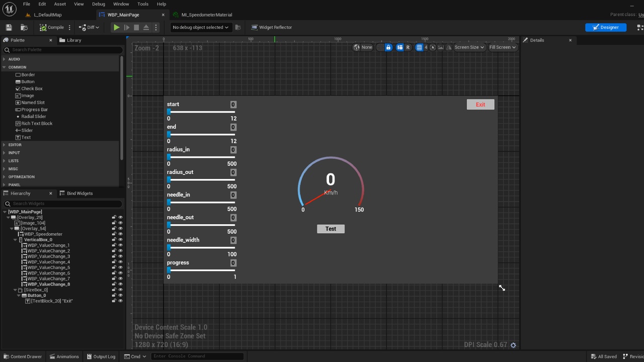Image resolution: width=644 pixels, height=362 pixels.
Task: Open Compile options three-dot menu
Action: pos(69,27)
